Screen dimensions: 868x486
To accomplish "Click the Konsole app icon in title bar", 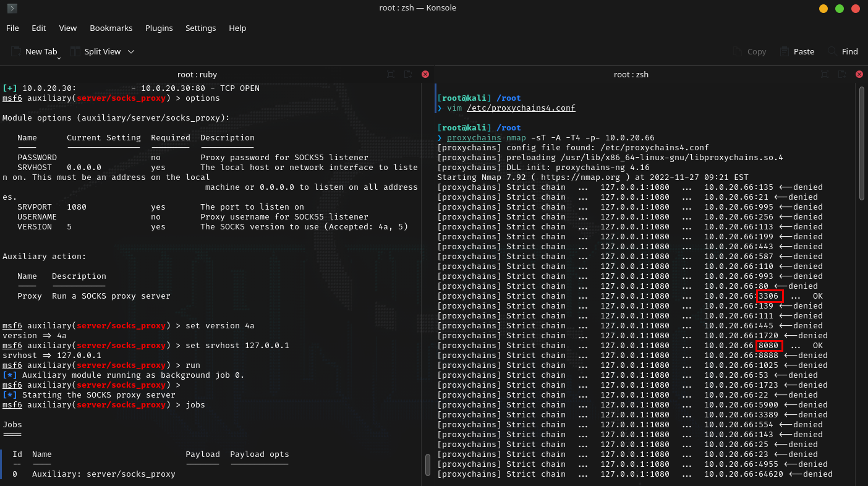I will click(12, 8).
